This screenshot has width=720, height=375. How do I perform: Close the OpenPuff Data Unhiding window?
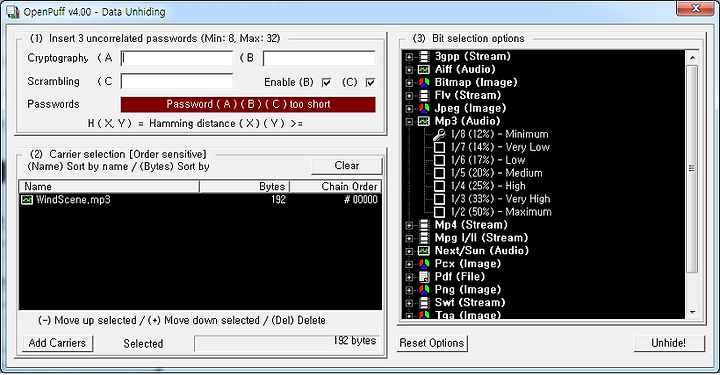click(x=696, y=8)
